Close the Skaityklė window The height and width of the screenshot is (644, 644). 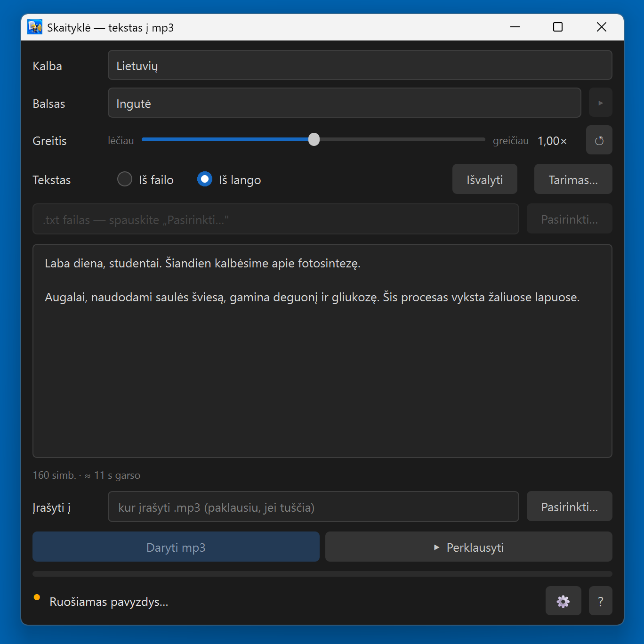tap(601, 27)
